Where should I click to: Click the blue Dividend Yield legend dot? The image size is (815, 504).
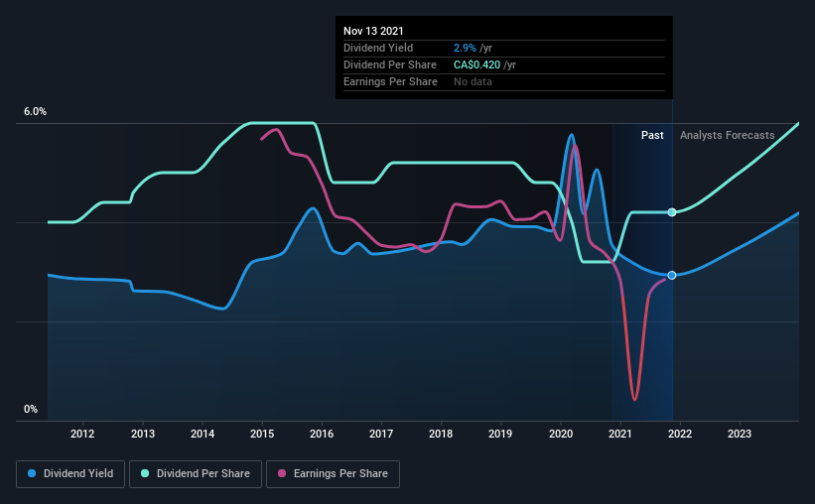pos(32,473)
